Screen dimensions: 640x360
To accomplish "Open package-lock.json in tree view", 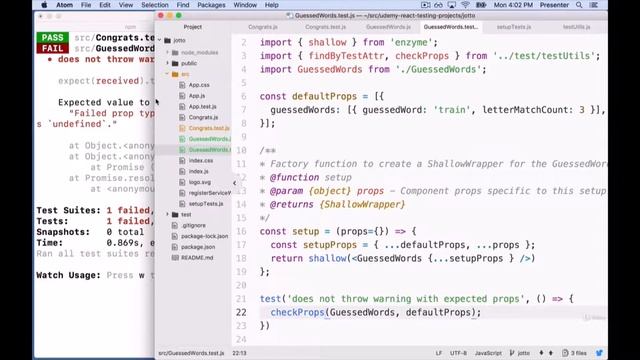I will tap(204, 236).
